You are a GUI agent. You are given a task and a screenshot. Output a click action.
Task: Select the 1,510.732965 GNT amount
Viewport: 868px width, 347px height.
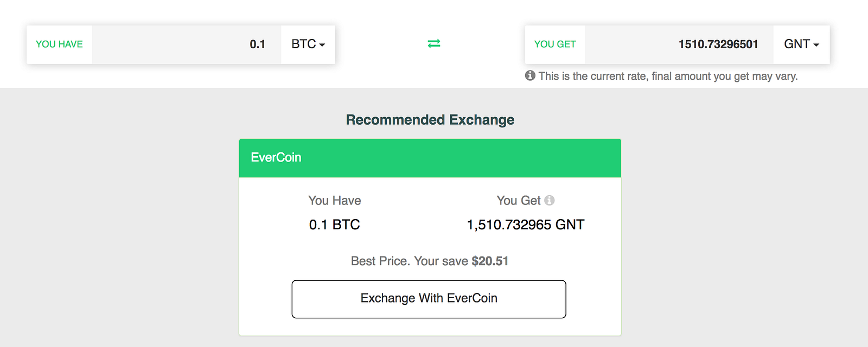point(525,224)
